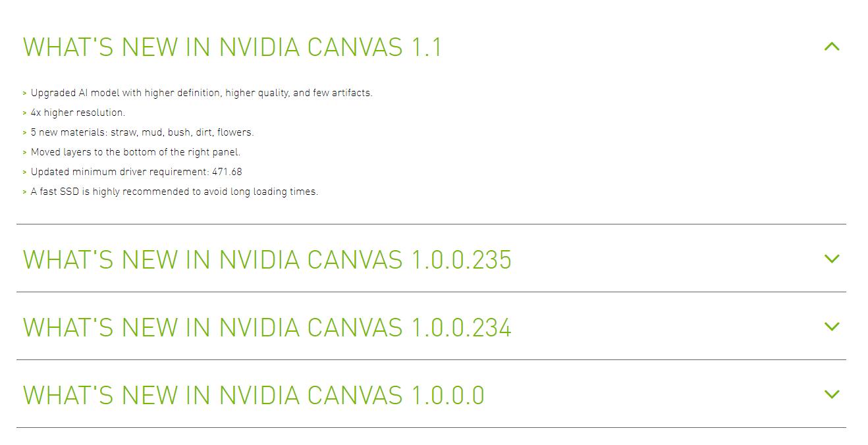Viewport: 868px width, 445px height.
Task: Open the 'NVIDIA Canvas 1.0.0.0' heading
Action: 254,395
